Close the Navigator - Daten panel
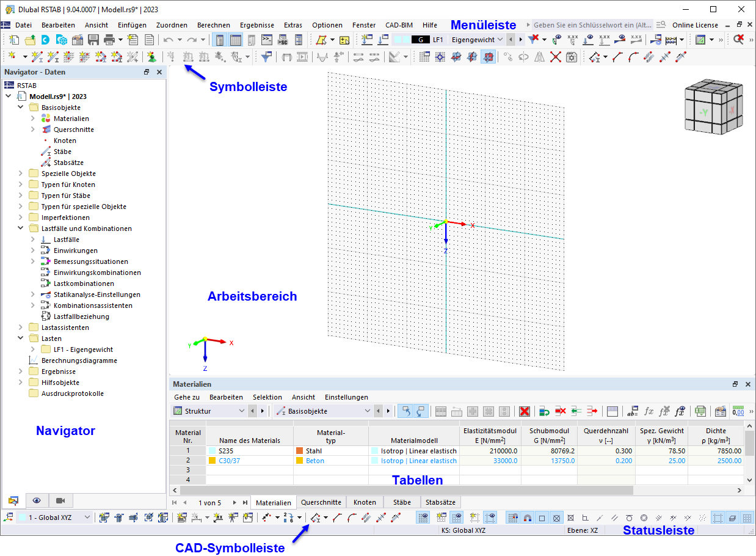Viewport: 756px width, 556px height. pyautogui.click(x=159, y=72)
